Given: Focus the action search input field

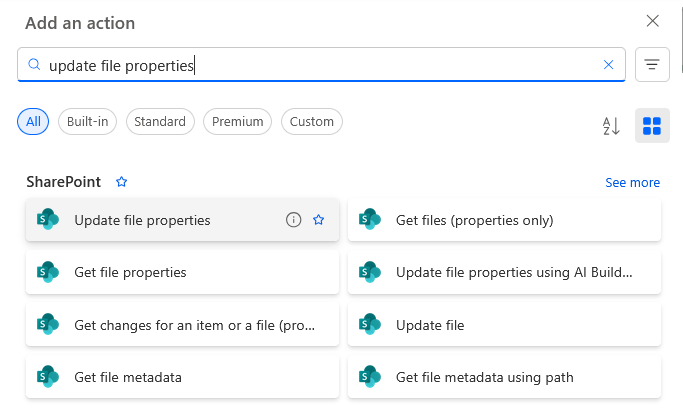Looking at the screenshot, I should [321, 65].
